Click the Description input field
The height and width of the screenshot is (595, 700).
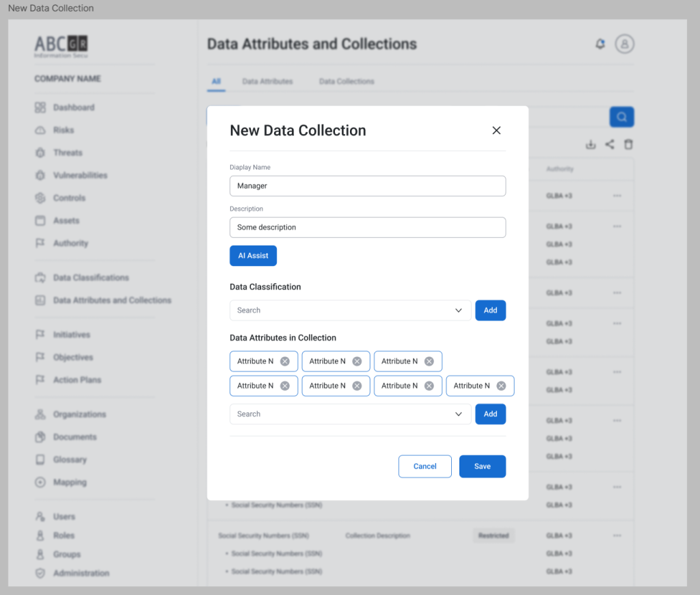[367, 227]
